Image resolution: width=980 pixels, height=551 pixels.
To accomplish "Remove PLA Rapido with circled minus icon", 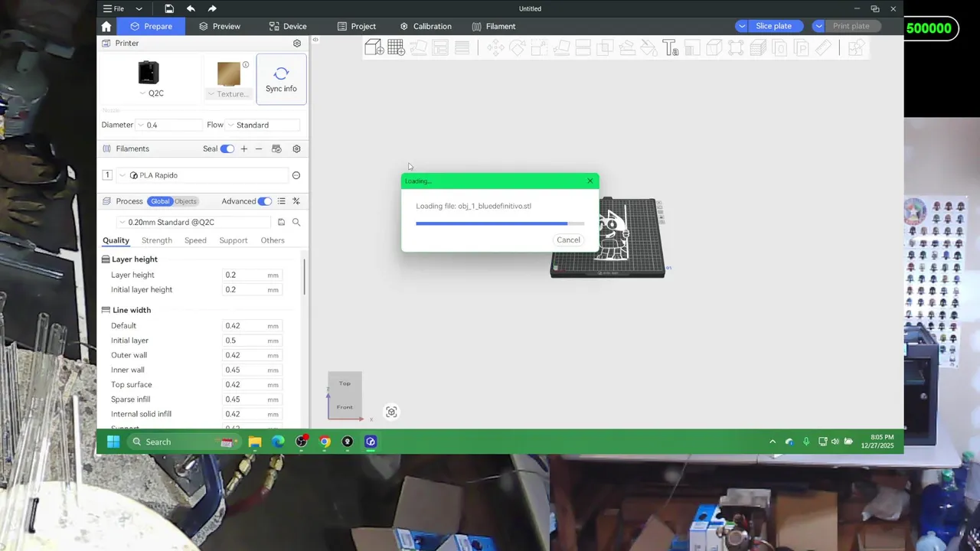I will click(296, 175).
